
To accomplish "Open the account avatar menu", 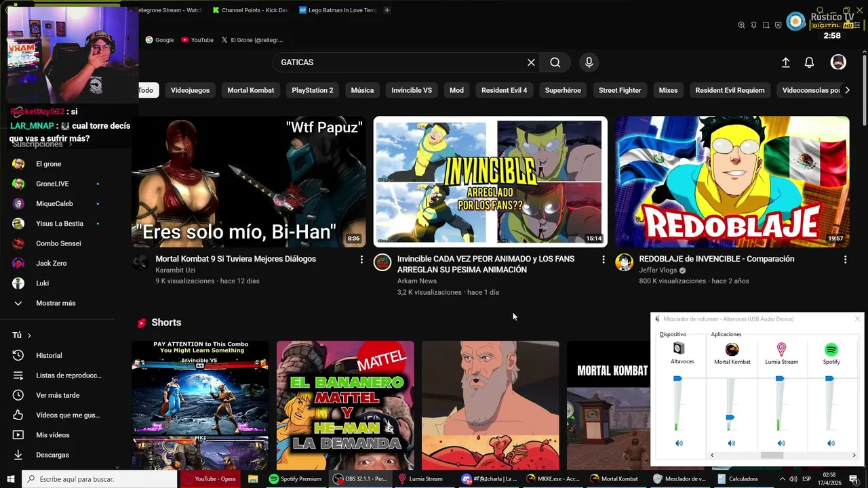I will point(838,62).
